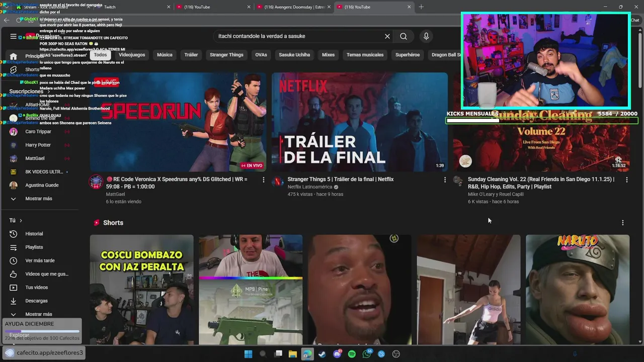Open the Historial icon in sidebar
The image size is (644, 362).
14,234
